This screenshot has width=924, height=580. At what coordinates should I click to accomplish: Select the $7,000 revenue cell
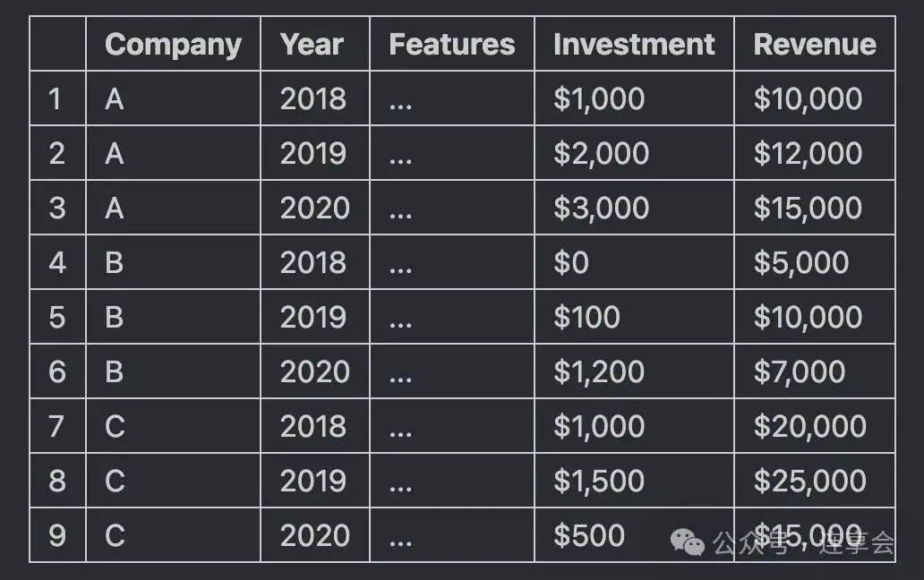click(799, 371)
